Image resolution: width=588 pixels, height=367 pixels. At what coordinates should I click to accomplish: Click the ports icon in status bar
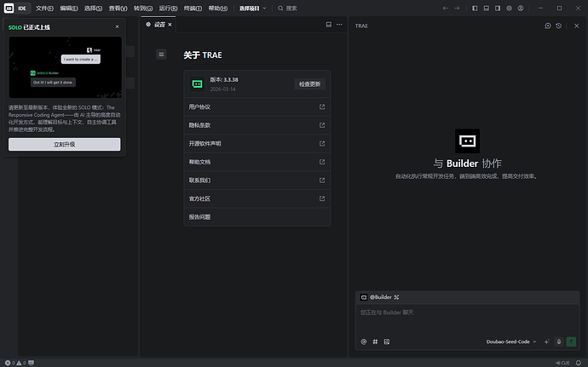coord(32,363)
